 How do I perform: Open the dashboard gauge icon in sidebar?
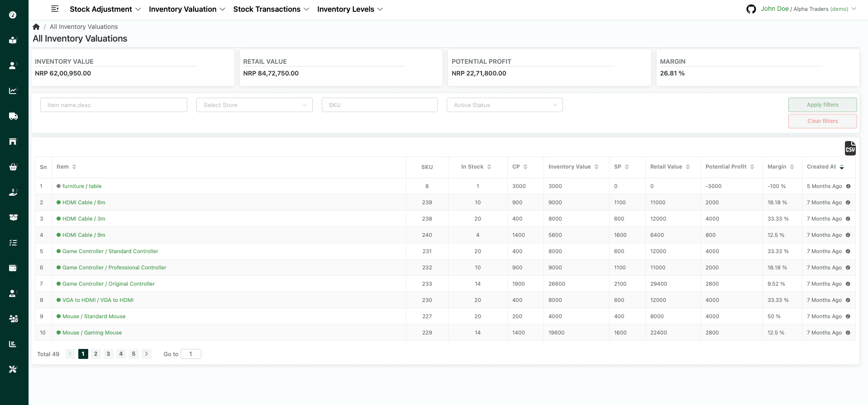(13, 15)
